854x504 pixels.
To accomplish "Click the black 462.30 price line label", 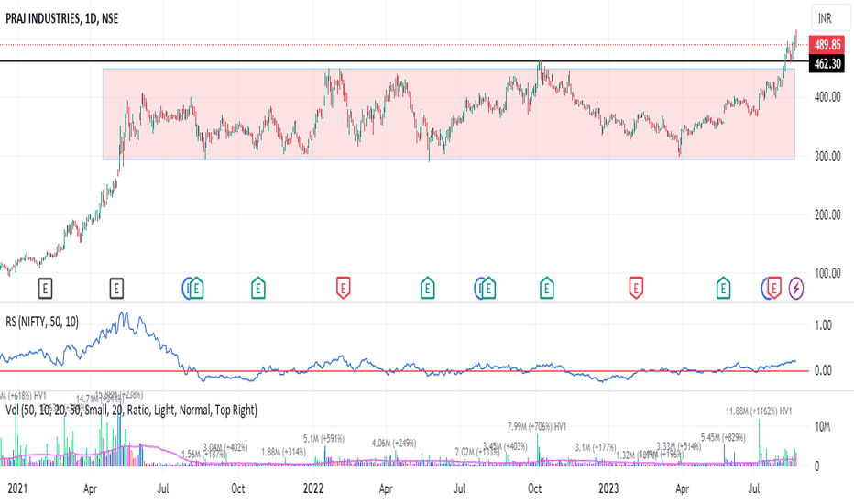I will pyautogui.click(x=827, y=64).
